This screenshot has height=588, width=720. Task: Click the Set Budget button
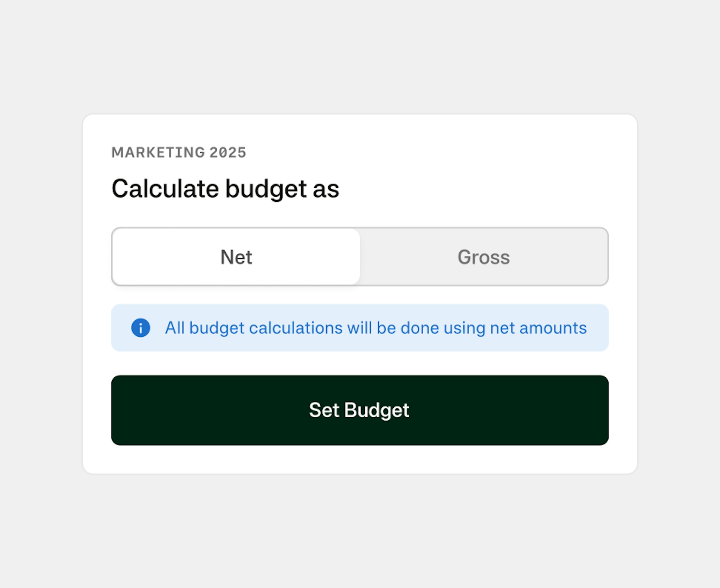tap(360, 410)
